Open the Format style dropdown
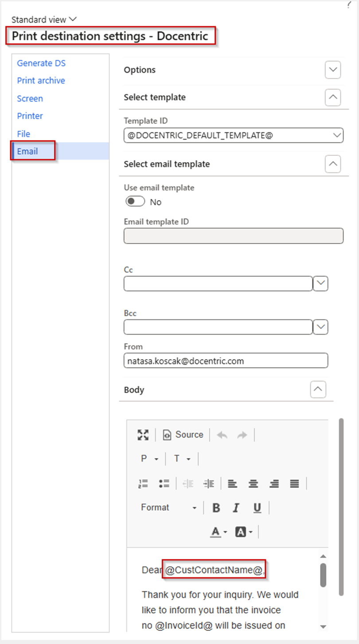The height and width of the screenshot is (644, 359). click(169, 508)
